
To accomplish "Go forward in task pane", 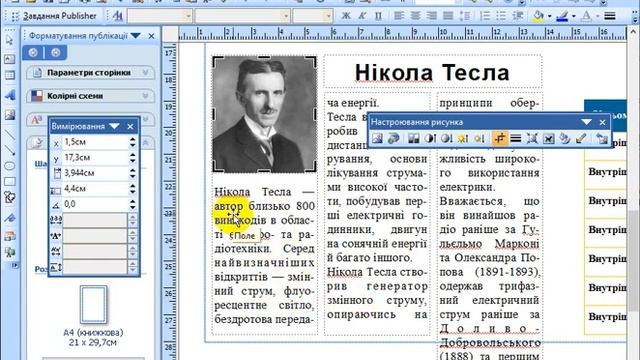I will click(x=56, y=52).
